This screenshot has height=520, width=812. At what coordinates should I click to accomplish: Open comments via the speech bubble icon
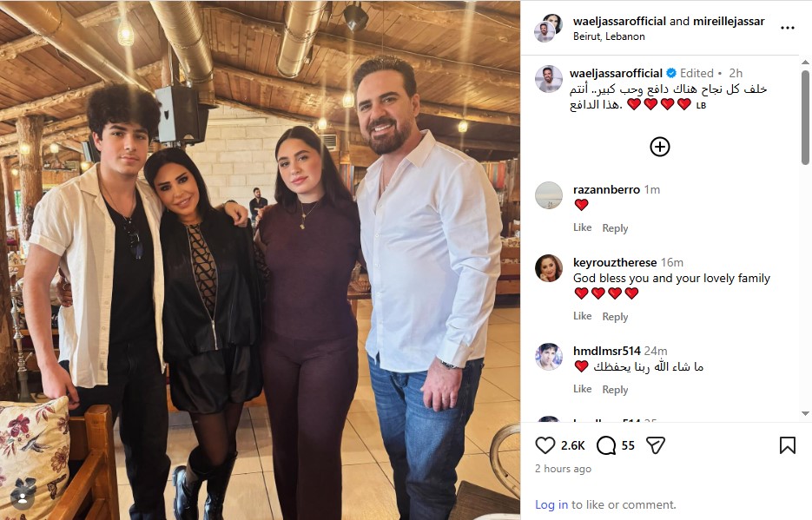pyautogui.click(x=606, y=445)
